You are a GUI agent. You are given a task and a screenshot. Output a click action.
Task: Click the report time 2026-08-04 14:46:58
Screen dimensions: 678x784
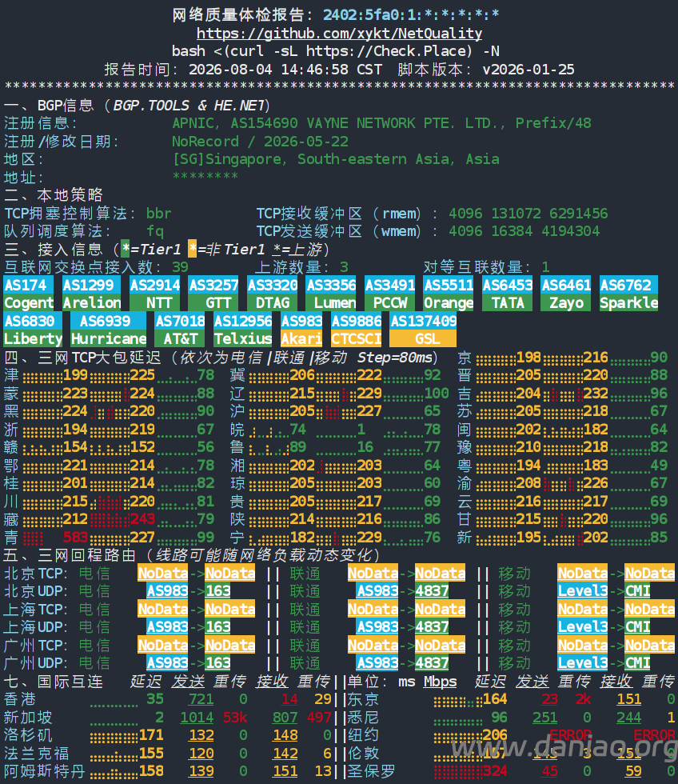(285, 69)
